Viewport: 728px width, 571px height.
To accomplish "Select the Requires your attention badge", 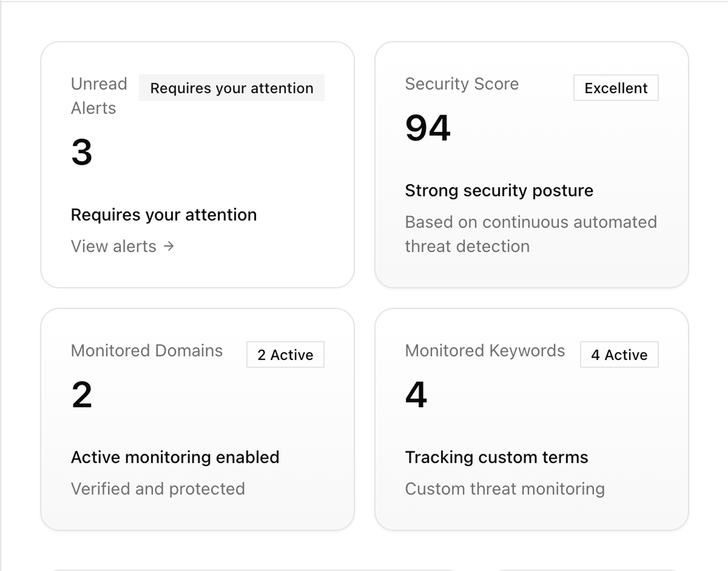I will tap(232, 88).
